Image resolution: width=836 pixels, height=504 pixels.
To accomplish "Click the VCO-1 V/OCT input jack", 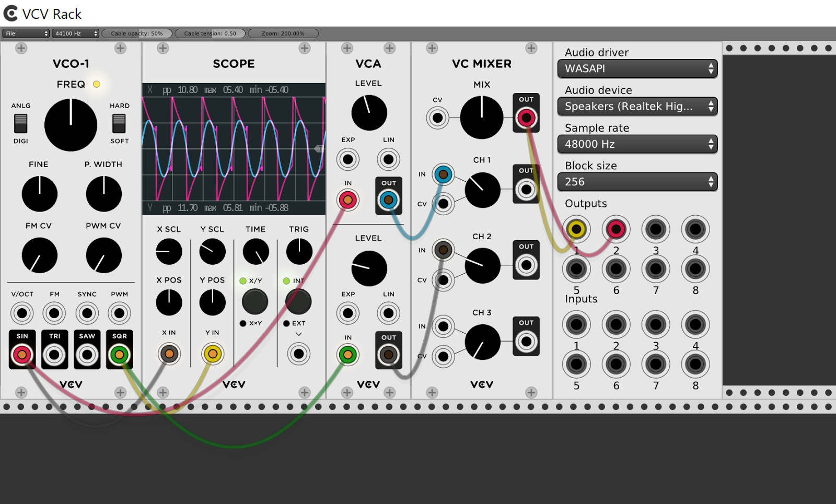I will pos(22,313).
